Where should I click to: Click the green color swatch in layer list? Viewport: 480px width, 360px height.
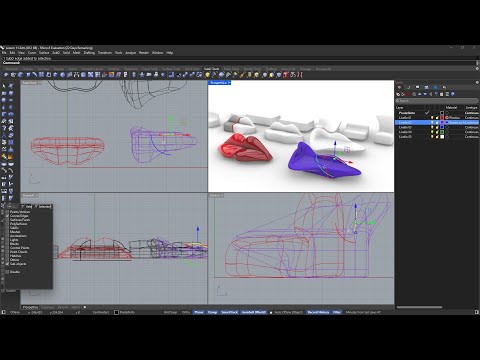pos(442,132)
